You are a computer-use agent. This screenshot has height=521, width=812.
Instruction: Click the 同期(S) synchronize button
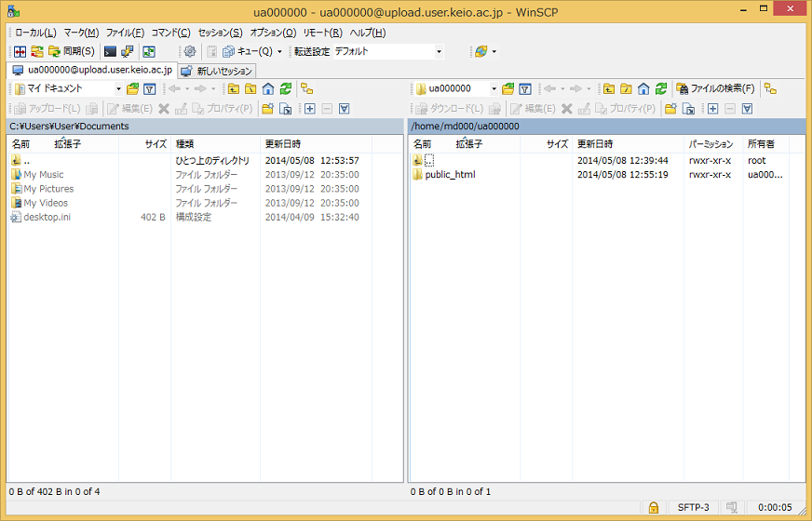[72, 52]
